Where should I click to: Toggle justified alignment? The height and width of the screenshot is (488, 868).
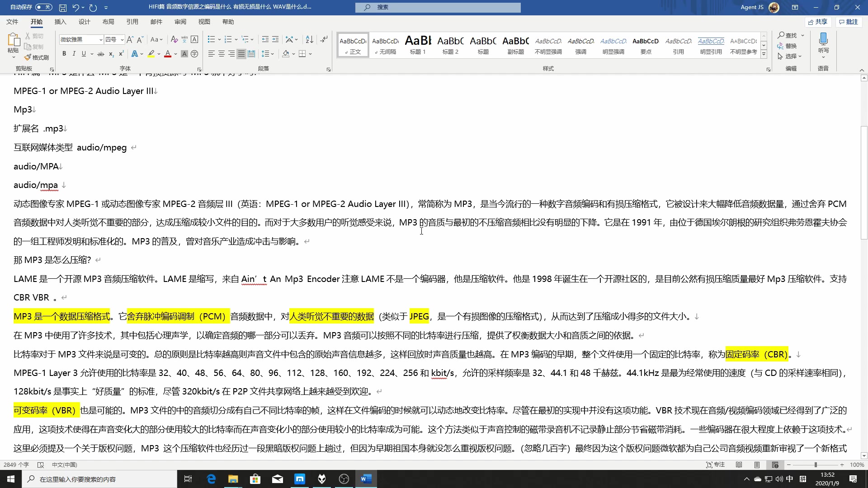(241, 54)
